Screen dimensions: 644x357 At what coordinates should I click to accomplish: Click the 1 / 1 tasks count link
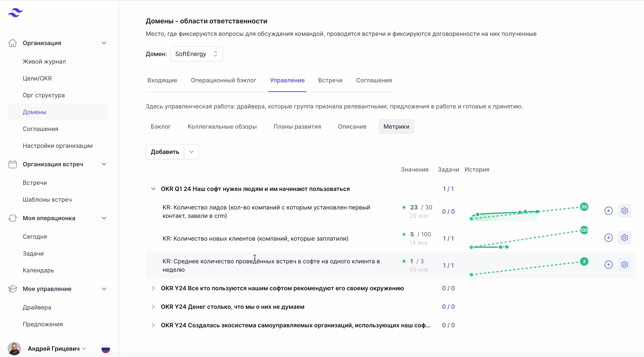pos(448,189)
